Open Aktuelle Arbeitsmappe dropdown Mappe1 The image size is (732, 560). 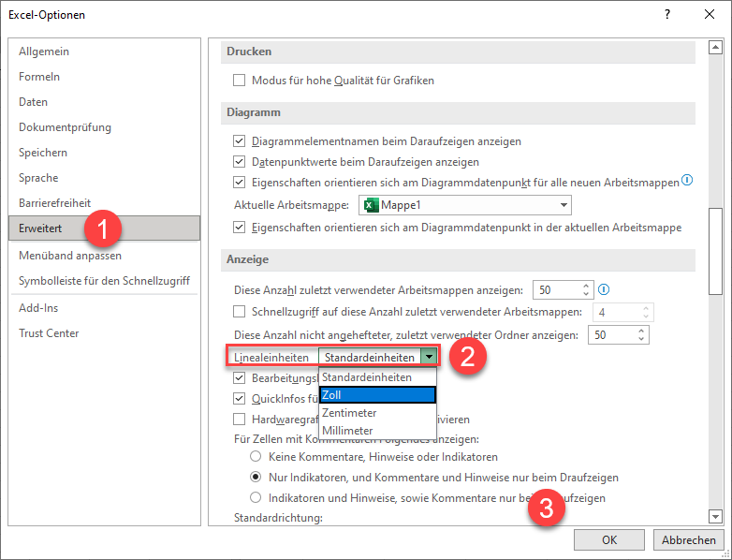point(465,205)
